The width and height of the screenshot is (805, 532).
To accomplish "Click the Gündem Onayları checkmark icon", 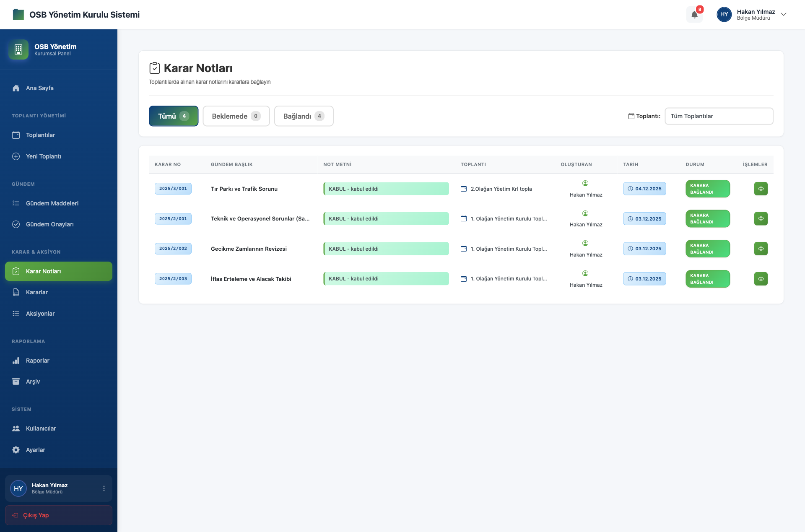I will tap(16, 224).
